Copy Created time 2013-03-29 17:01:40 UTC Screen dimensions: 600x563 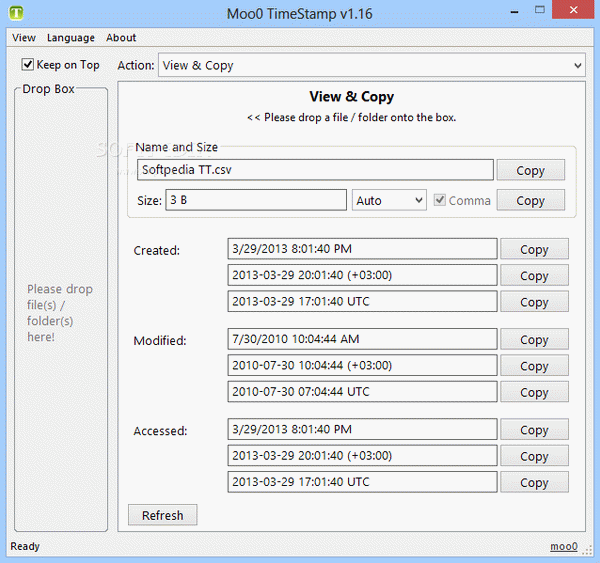click(x=534, y=302)
